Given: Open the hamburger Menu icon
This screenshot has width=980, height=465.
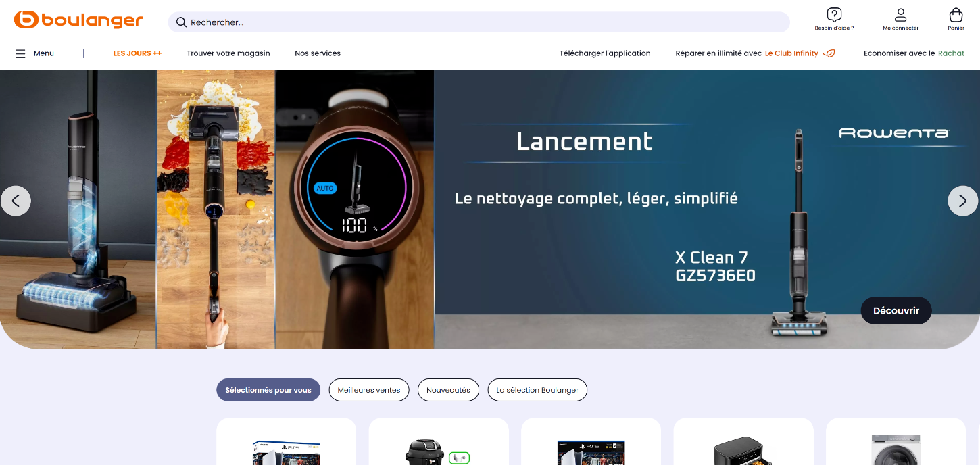Looking at the screenshot, I should (x=21, y=53).
